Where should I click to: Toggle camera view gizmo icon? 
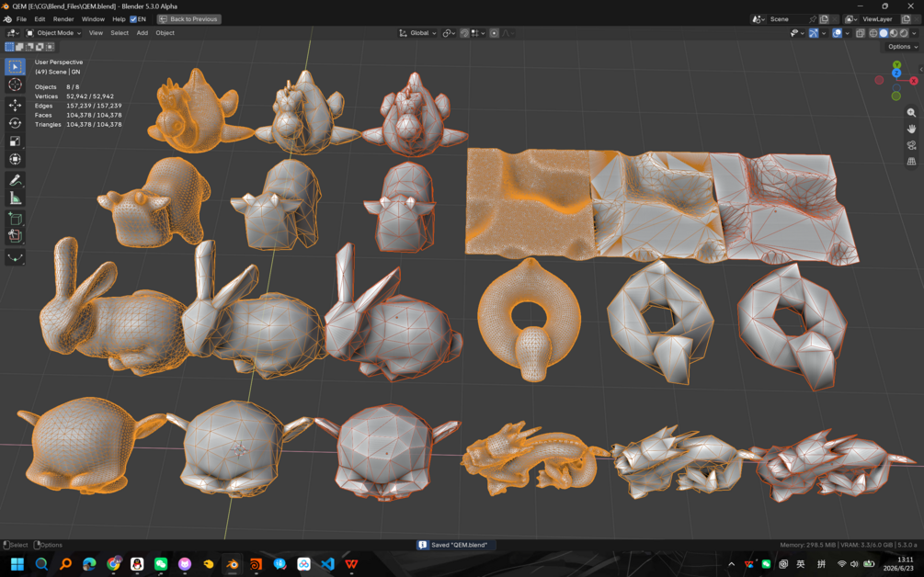(911, 145)
